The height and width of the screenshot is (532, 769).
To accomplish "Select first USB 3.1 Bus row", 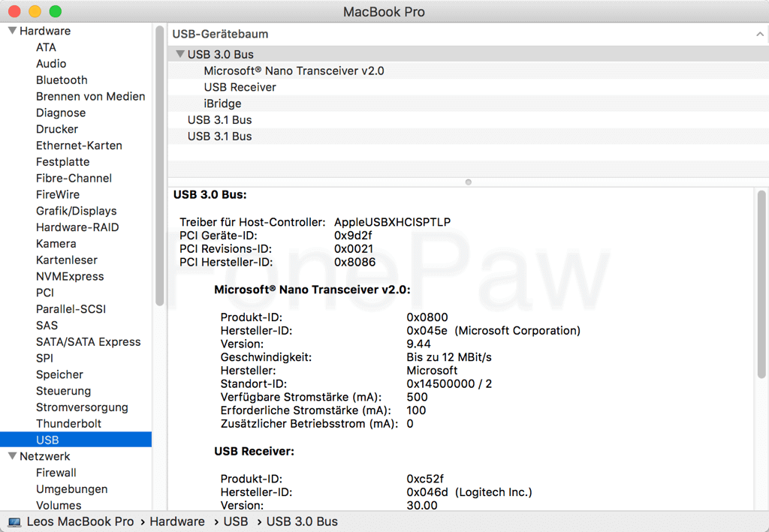I will click(x=469, y=120).
